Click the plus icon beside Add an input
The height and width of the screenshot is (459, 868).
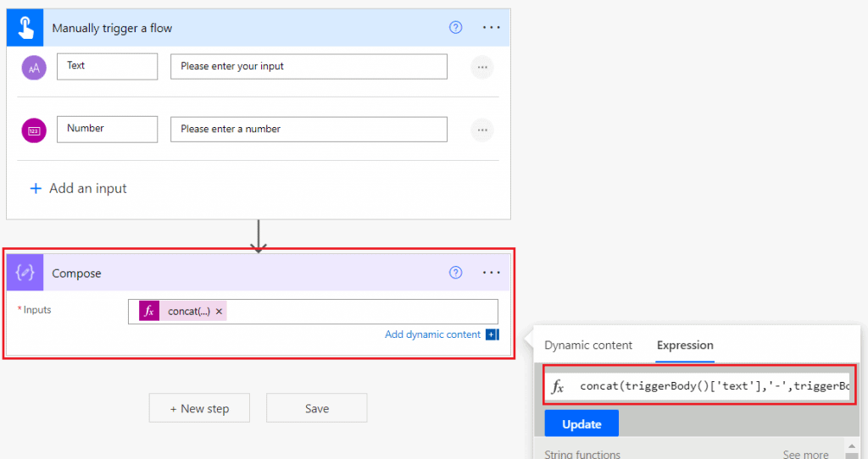coord(36,189)
